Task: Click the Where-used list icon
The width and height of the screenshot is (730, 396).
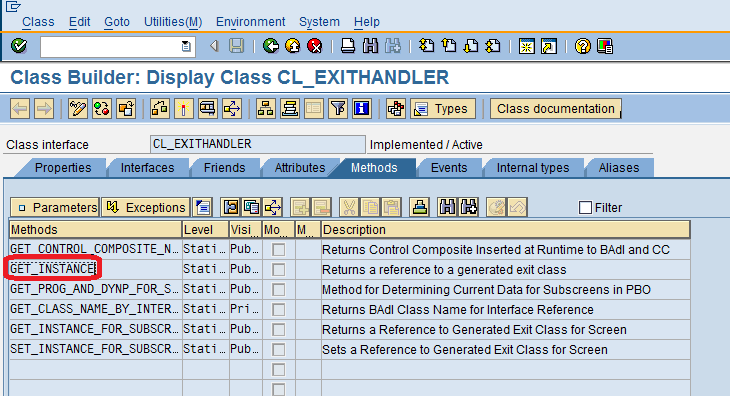Action: tap(208, 109)
